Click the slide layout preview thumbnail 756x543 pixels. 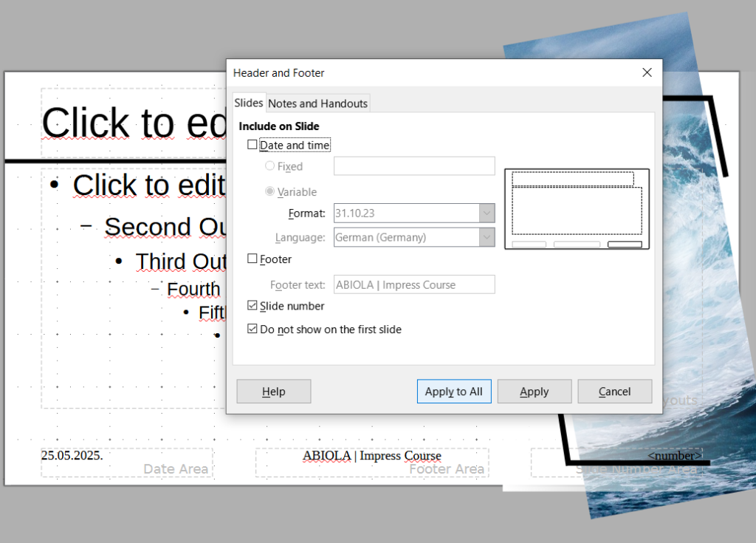tap(577, 209)
